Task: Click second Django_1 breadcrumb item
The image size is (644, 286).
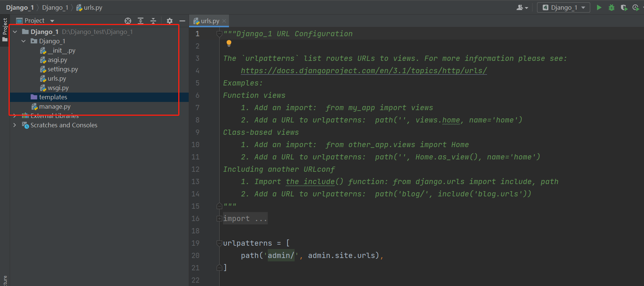Action: click(x=55, y=7)
